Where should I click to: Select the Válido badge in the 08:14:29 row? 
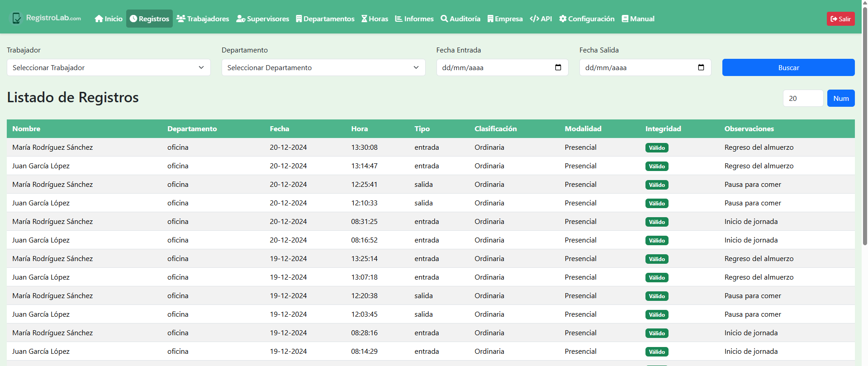click(657, 352)
